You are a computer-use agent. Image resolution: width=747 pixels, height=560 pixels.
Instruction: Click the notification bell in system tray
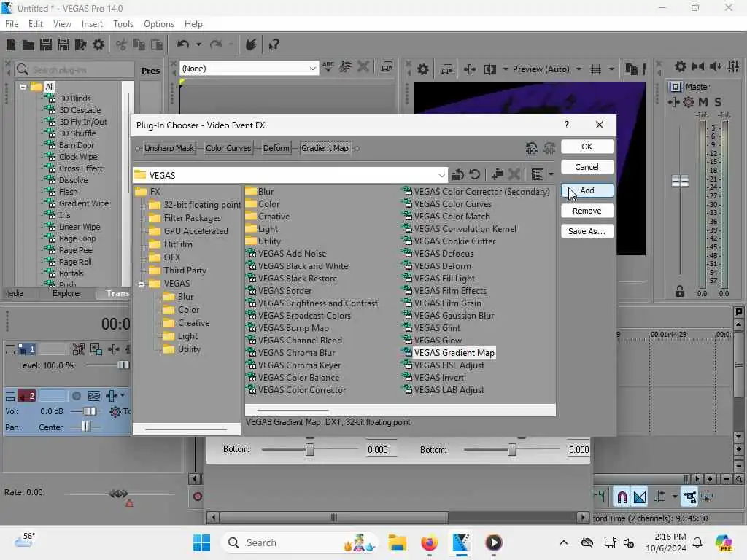point(697,542)
